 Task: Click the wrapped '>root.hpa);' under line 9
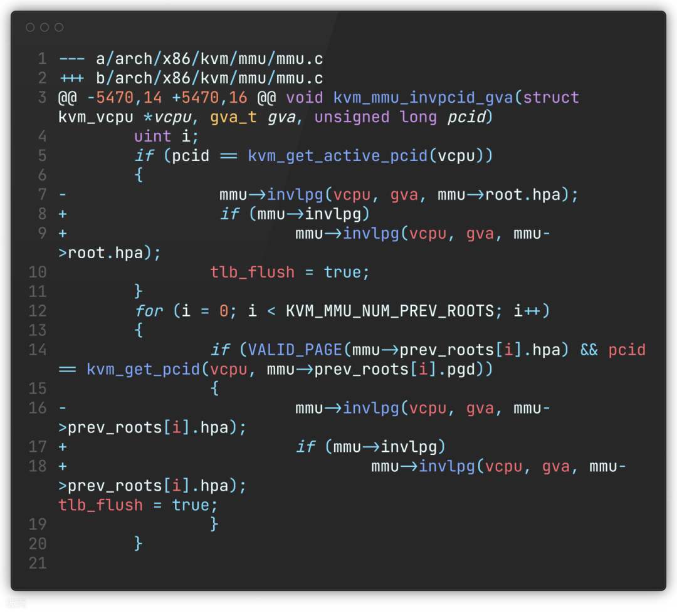(109, 253)
